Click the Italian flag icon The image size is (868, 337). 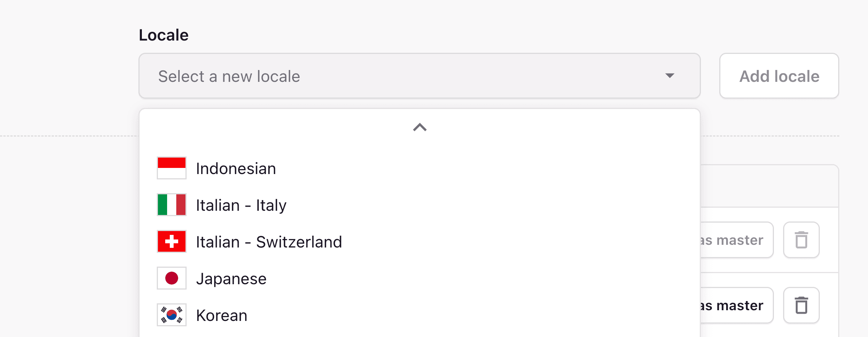pyautogui.click(x=171, y=205)
